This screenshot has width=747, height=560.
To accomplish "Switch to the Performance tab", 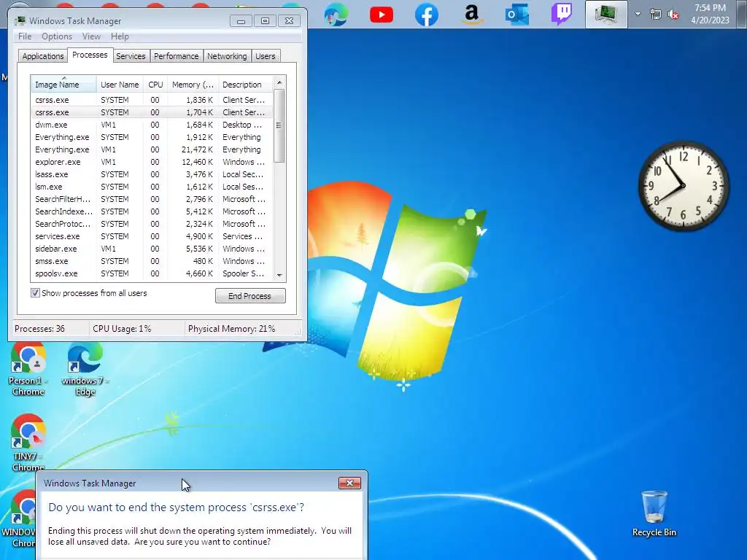I will pyautogui.click(x=176, y=55).
